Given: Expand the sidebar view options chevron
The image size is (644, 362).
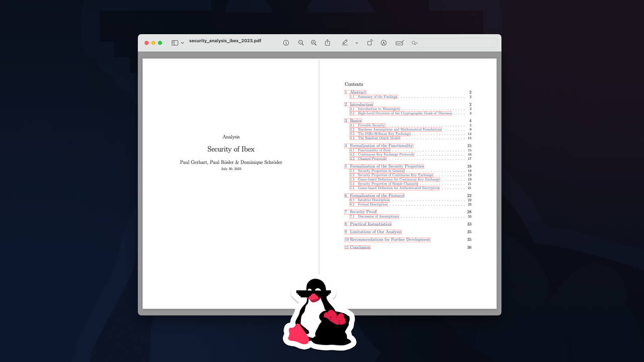Looking at the screenshot, I should point(183,43).
